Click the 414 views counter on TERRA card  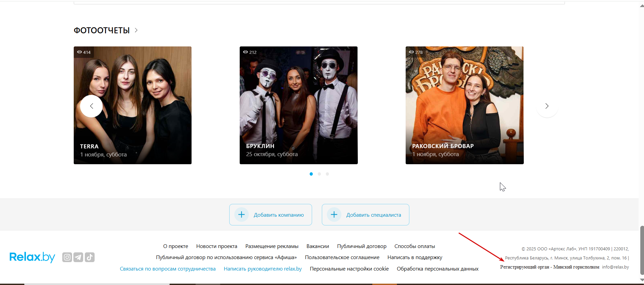(84, 52)
